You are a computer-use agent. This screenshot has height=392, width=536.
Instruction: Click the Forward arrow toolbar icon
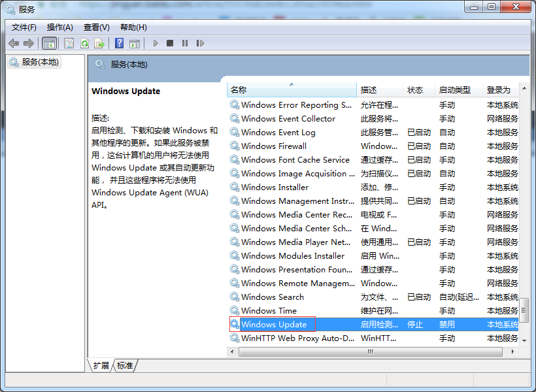click(x=29, y=43)
